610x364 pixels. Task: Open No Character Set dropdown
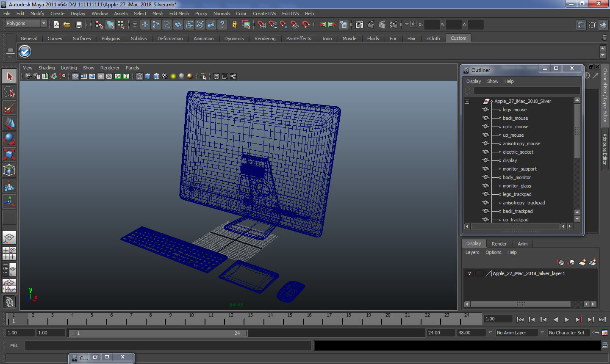point(569,333)
